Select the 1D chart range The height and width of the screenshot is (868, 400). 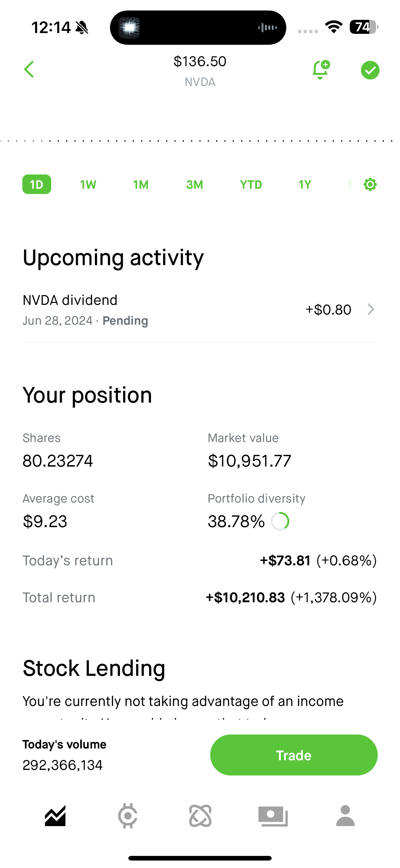point(37,184)
